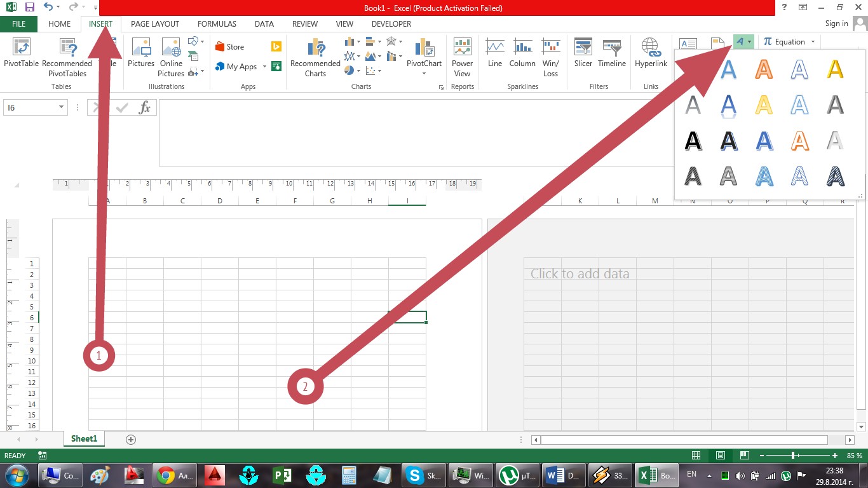Click the Bing Maps app icon
The image size is (868, 488).
[276, 46]
